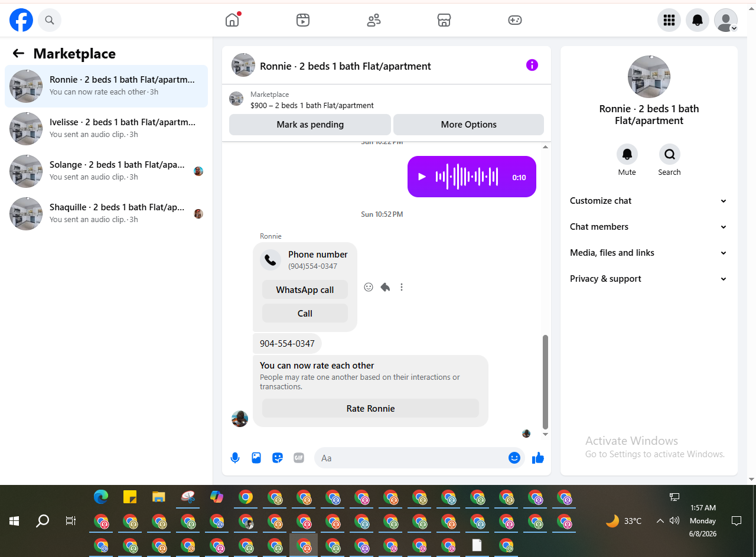Screen dimensions: 756x557
Task: Click Ronnie's avatar beside the rating card
Action: (240, 418)
